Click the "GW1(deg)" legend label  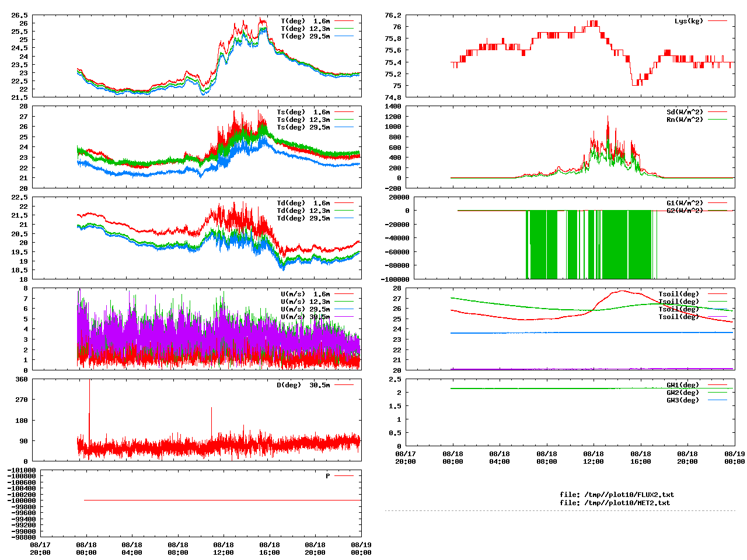click(683, 385)
